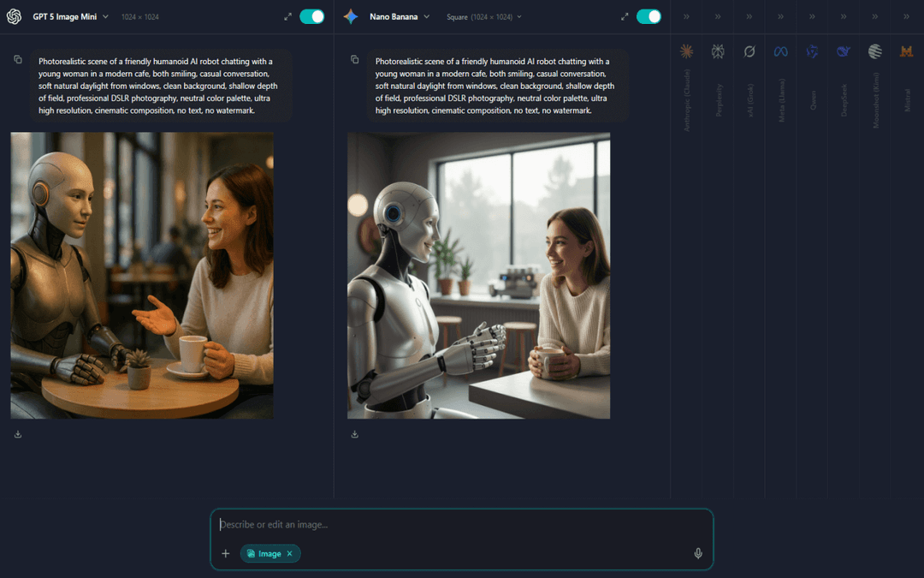The image size is (924, 578).
Task: Expand the DeepSeek collapsed column
Action: pyautogui.click(x=843, y=15)
